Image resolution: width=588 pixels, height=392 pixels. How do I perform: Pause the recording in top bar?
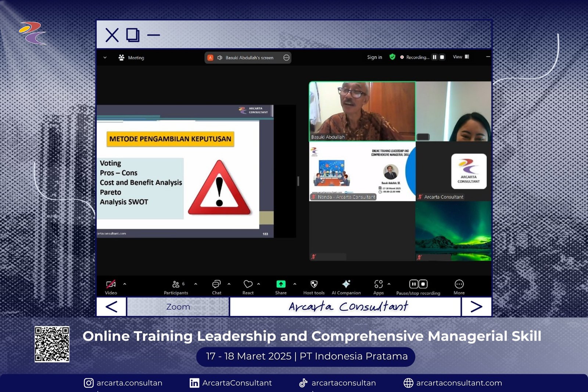point(434,57)
